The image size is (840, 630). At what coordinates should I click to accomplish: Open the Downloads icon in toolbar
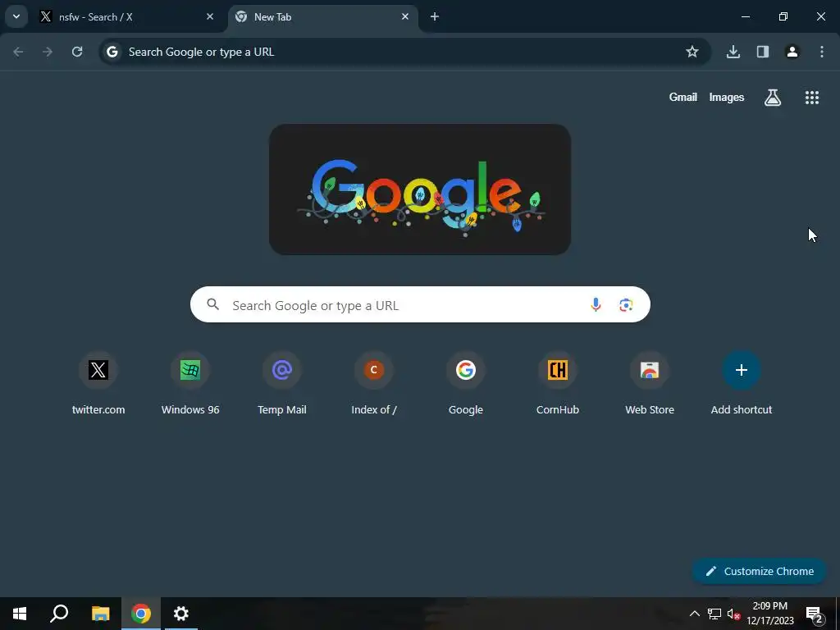(733, 52)
